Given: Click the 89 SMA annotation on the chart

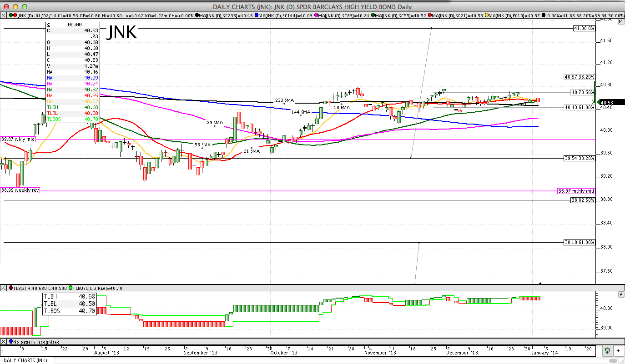Looking at the screenshot, I should (215, 123).
